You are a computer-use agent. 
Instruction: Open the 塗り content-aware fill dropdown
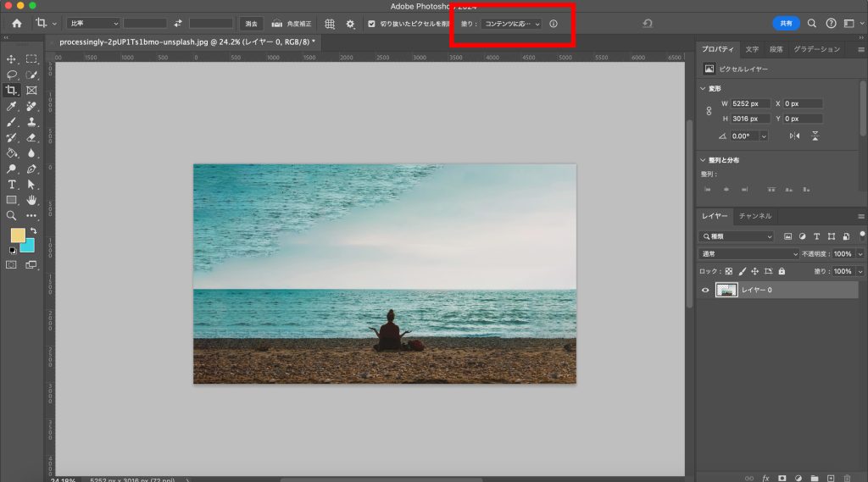click(511, 24)
